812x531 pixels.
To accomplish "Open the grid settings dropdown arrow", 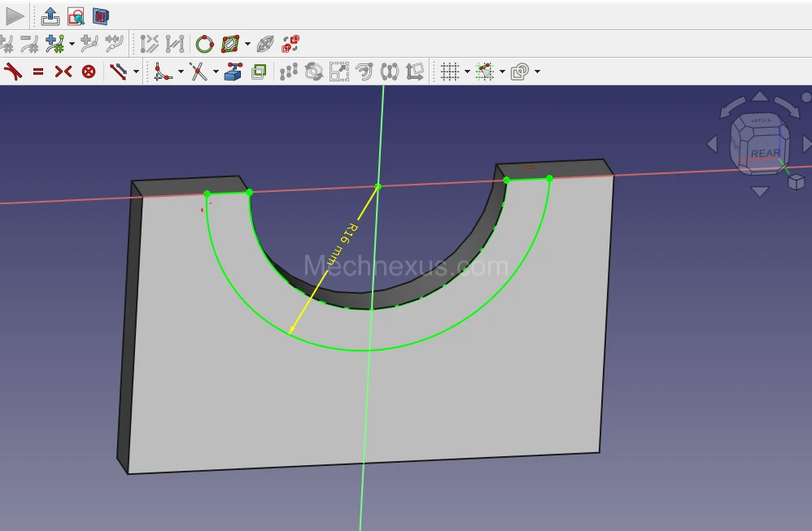I will 467,72.
